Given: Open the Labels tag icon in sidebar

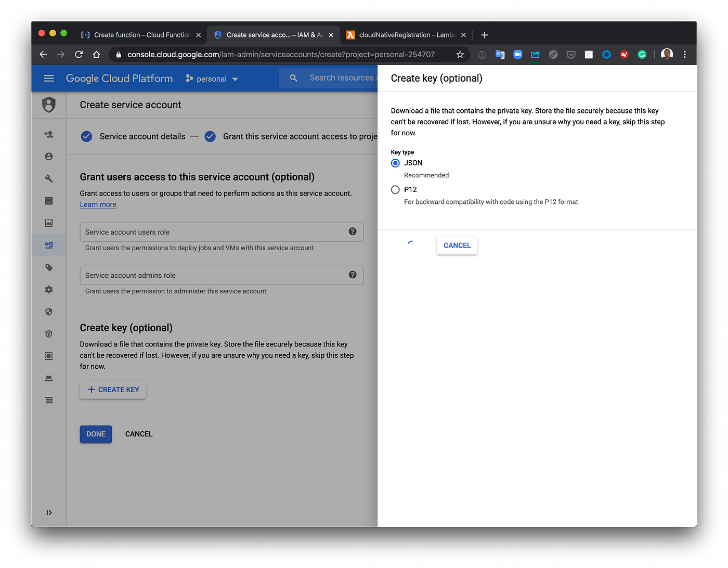Looking at the screenshot, I should click(x=48, y=267).
